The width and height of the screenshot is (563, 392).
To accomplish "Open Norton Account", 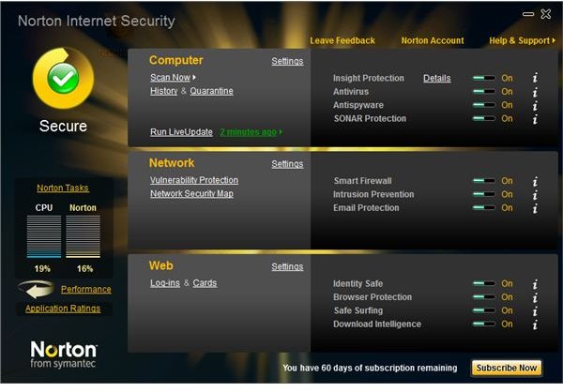I will (433, 40).
